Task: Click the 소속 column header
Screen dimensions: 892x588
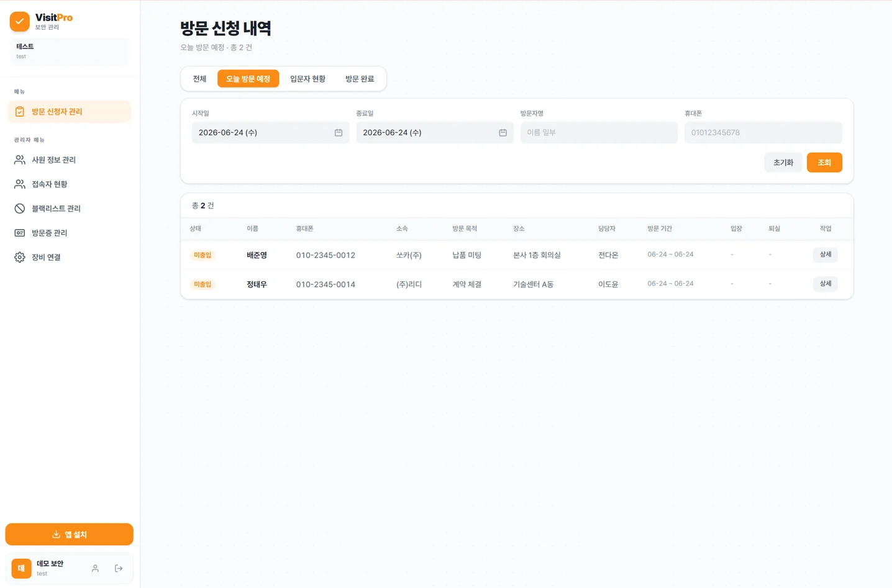Action: coord(402,228)
